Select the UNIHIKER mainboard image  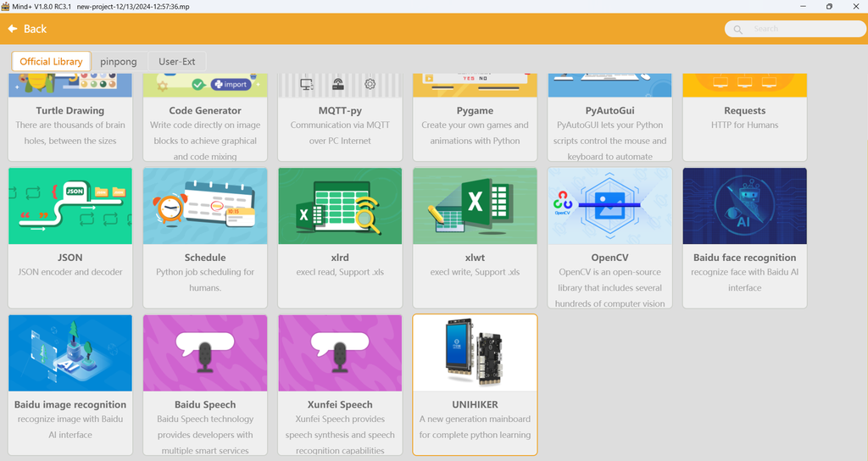[475, 353]
